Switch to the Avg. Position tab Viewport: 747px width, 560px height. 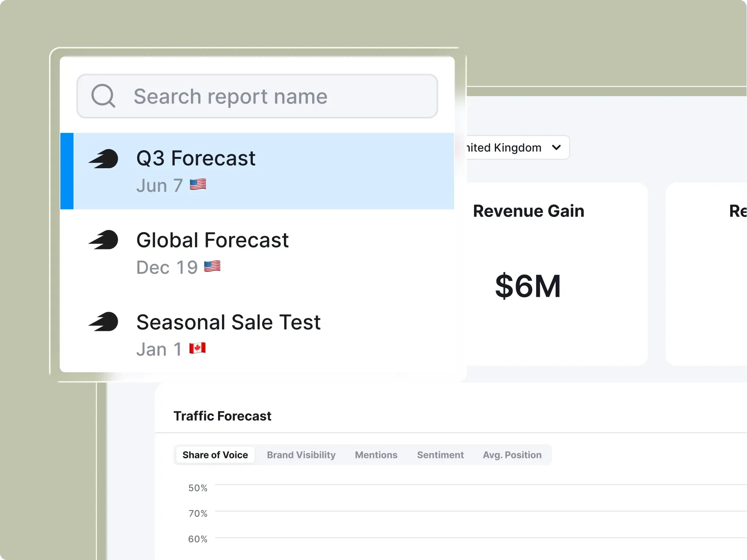coord(512,455)
